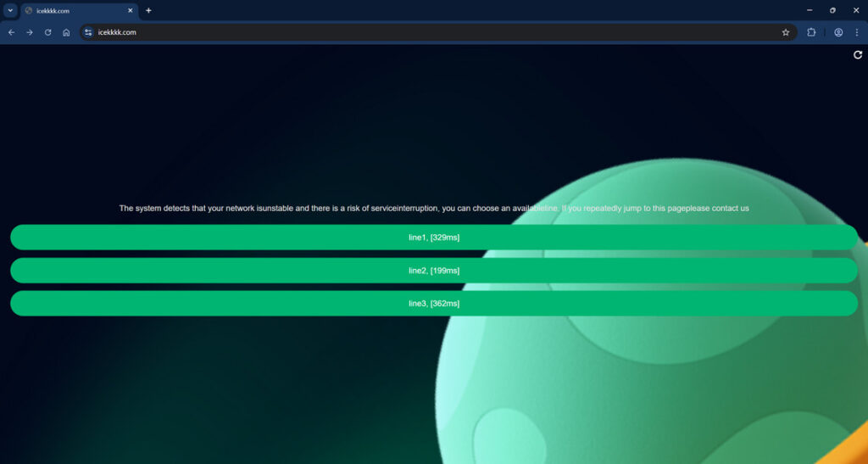
Task: Click the page refresh icon at top right
Action: [858, 55]
